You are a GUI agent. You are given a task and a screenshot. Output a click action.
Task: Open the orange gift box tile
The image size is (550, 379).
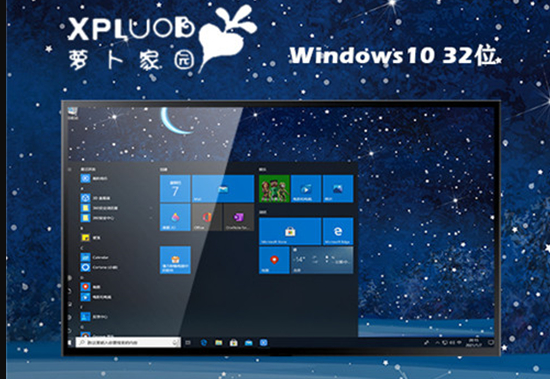tap(175, 260)
